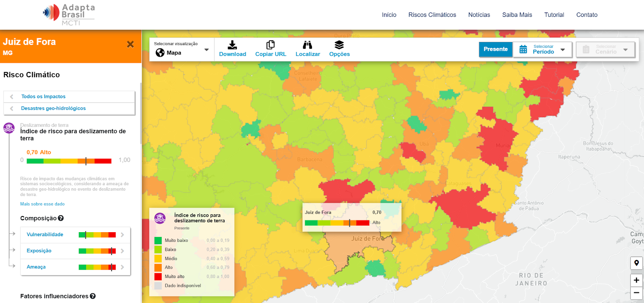Click the Download icon in map toolbar
The width and height of the screenshot is (644, 303).
tap(232, 45)
